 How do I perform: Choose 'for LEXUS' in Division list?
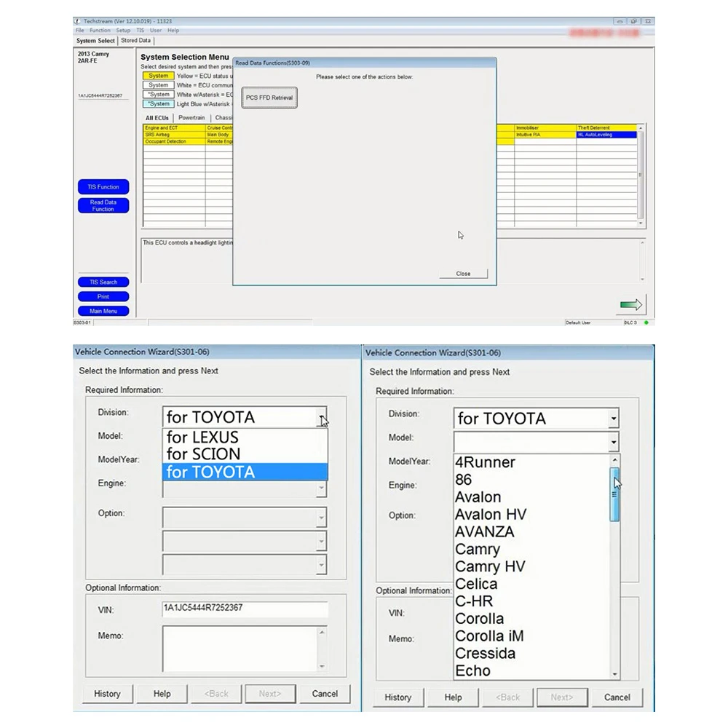pos(245,437)
